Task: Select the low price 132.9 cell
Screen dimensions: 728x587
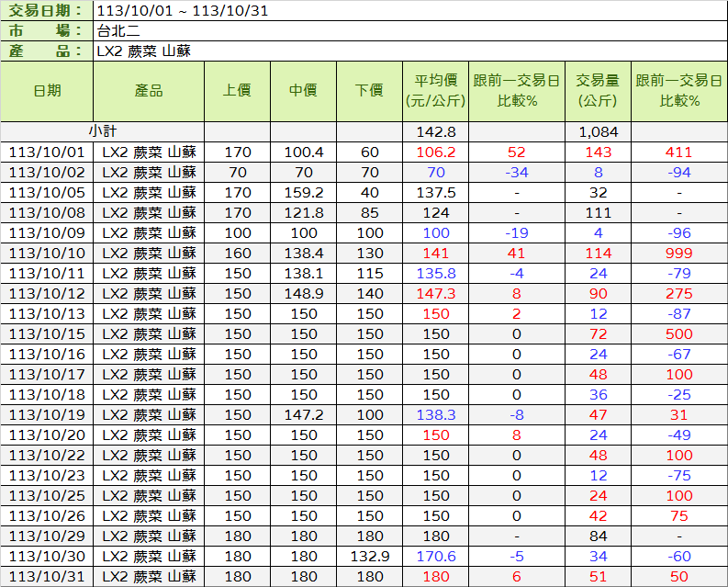Action: point(369,556)
